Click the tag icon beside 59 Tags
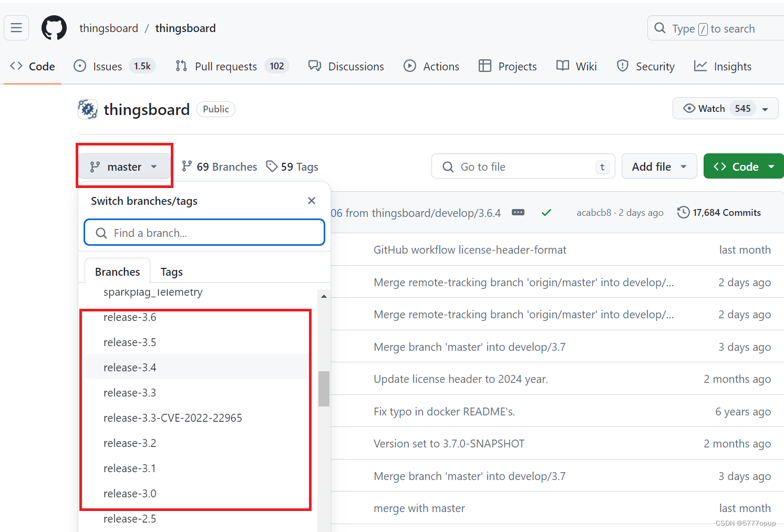The width and height of the screenshot is (784, 532). (272, 166)
